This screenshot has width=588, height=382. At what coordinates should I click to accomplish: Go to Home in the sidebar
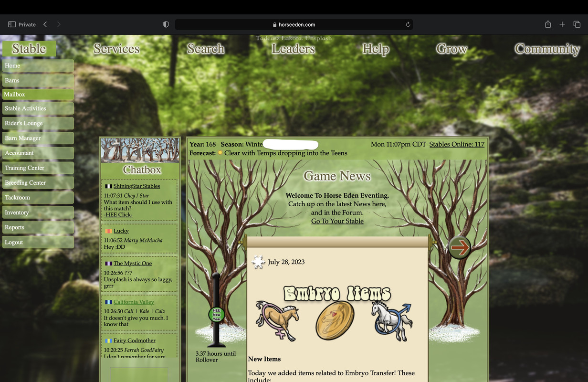coord(38,65)
